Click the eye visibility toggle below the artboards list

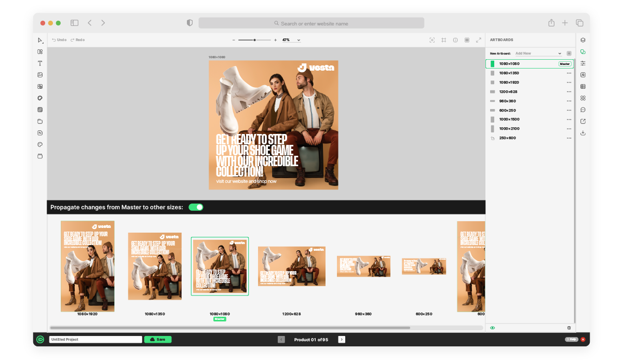[x=492, y=328]
